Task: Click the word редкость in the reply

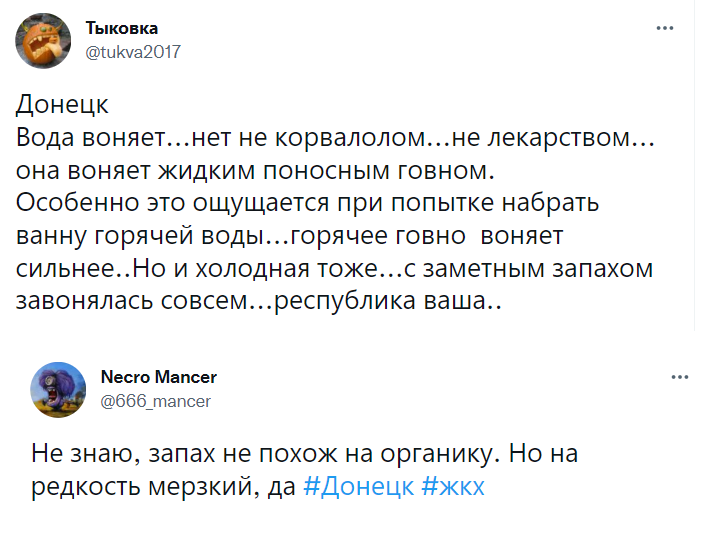Action: click(85, 487)
